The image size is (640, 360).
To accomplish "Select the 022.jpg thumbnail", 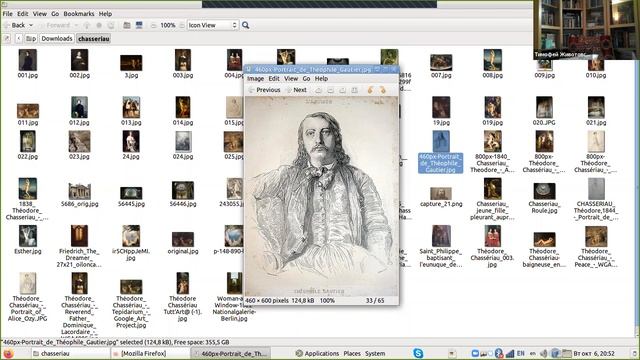I will tap(28, 141).
